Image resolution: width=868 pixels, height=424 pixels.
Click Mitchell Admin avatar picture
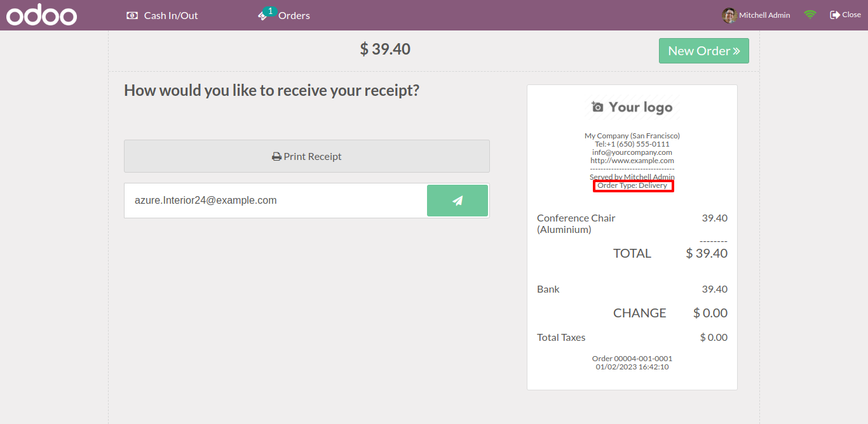729,15
